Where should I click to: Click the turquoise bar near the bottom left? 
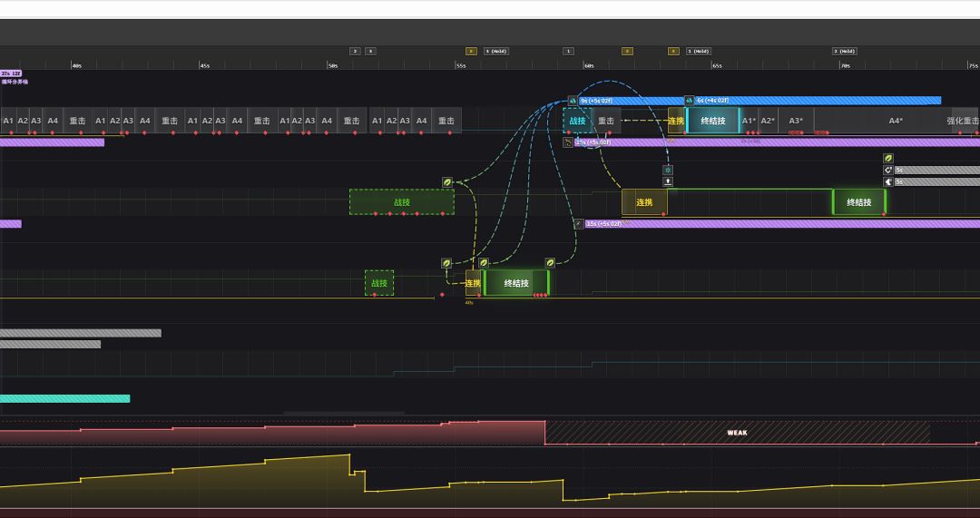64,398
